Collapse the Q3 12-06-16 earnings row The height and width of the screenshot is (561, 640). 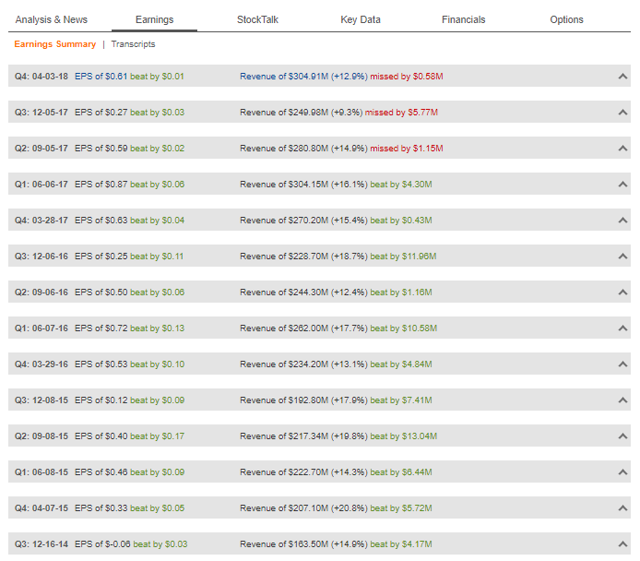point(622,256)
